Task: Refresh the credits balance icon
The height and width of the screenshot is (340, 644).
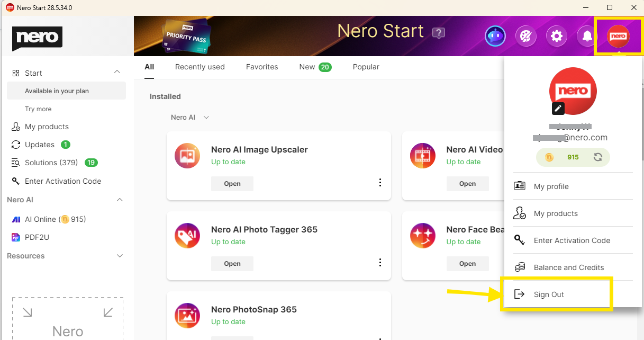Action: pyautogui.click(x=597, y=157)
